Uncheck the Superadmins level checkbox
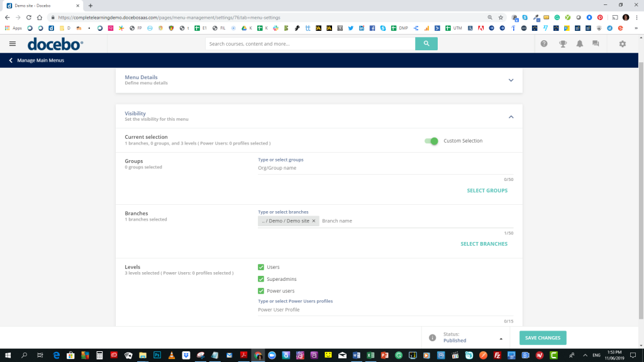The width and height of the screenshot is (644, 362). click(x=261, y=278)
